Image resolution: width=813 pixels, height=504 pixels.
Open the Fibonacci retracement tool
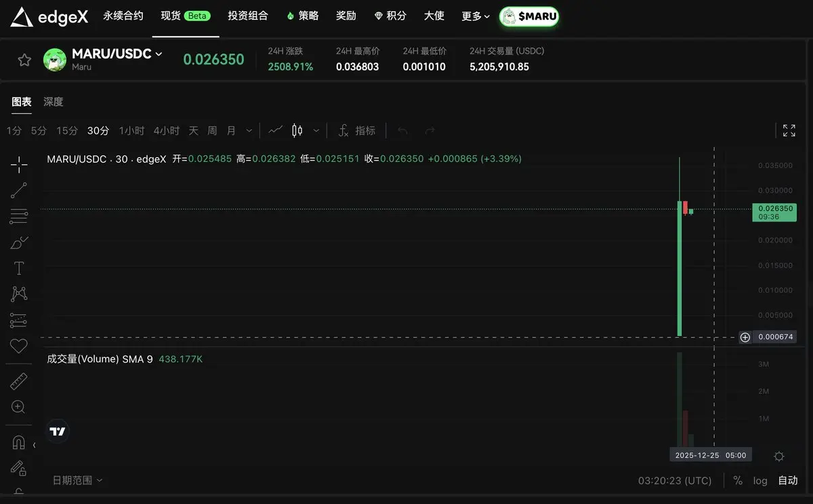[19, 217]
